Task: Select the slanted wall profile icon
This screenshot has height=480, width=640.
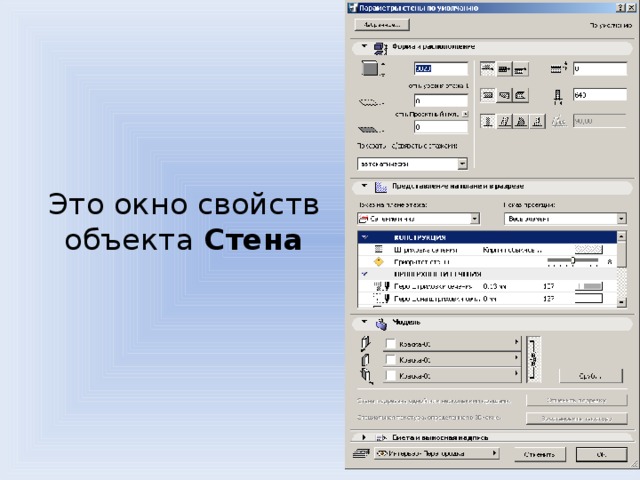Action: 504,121
